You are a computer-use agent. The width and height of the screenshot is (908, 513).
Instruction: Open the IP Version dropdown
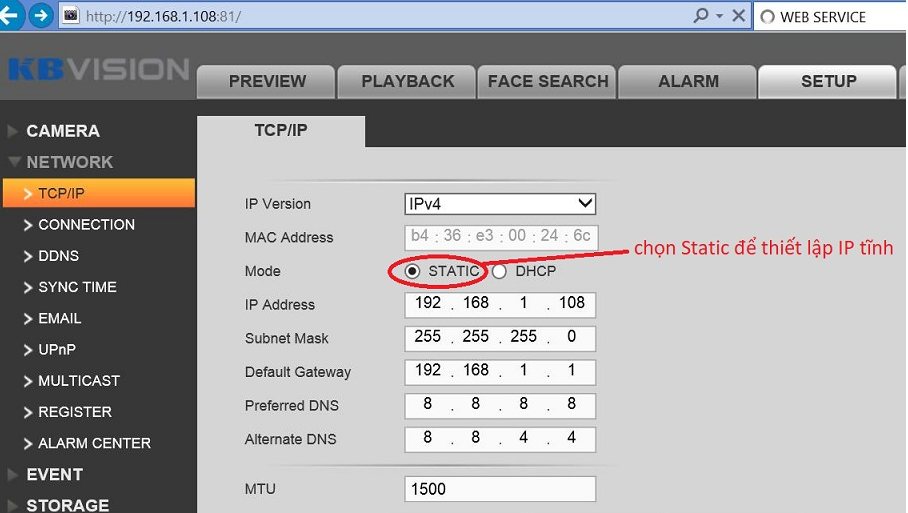tap(500, 204)
